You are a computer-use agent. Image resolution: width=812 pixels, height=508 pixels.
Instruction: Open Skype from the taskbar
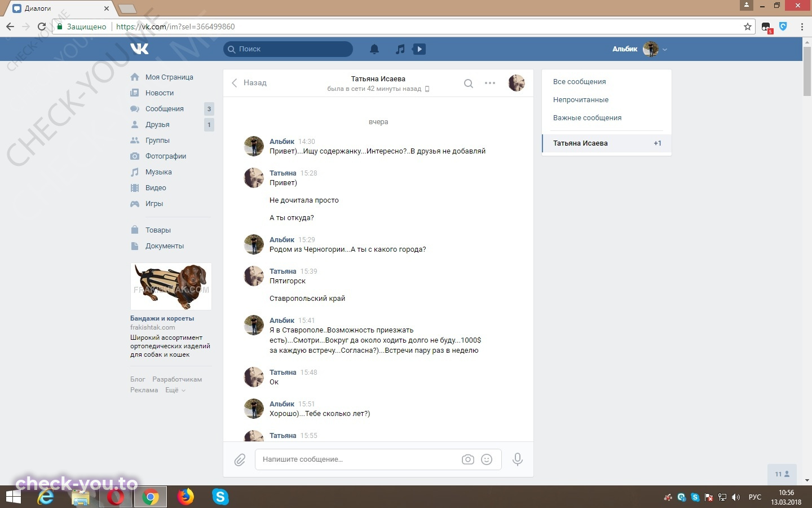click(220, 497)
